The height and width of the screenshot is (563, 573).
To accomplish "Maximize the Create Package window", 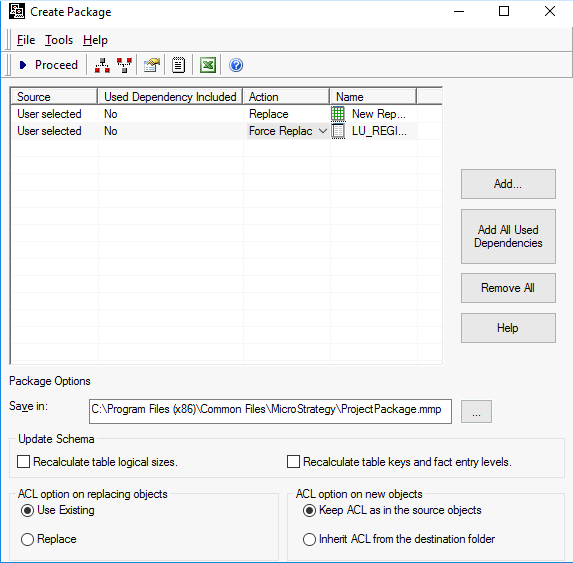I will coord(504,11).
